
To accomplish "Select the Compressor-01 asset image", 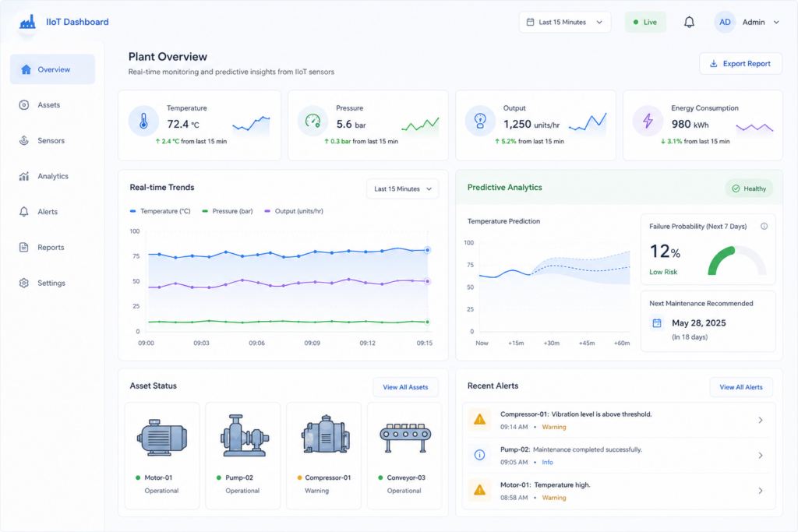I will click(x=325, y=435).
